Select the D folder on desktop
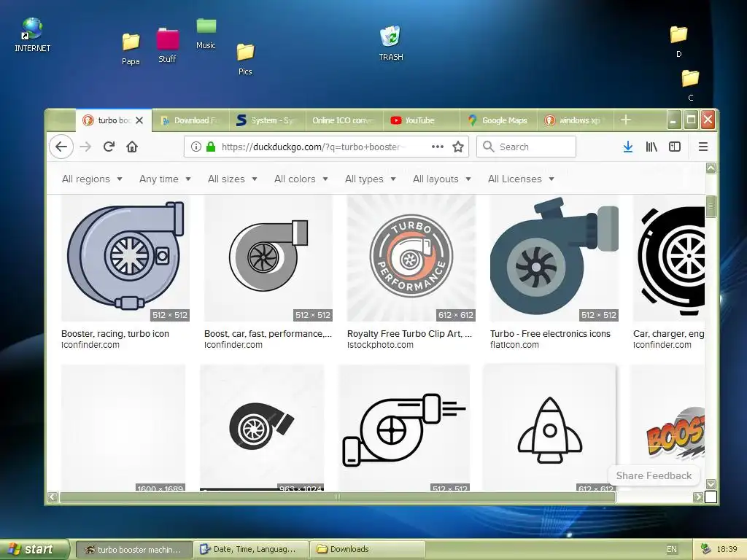 point(678,42)
